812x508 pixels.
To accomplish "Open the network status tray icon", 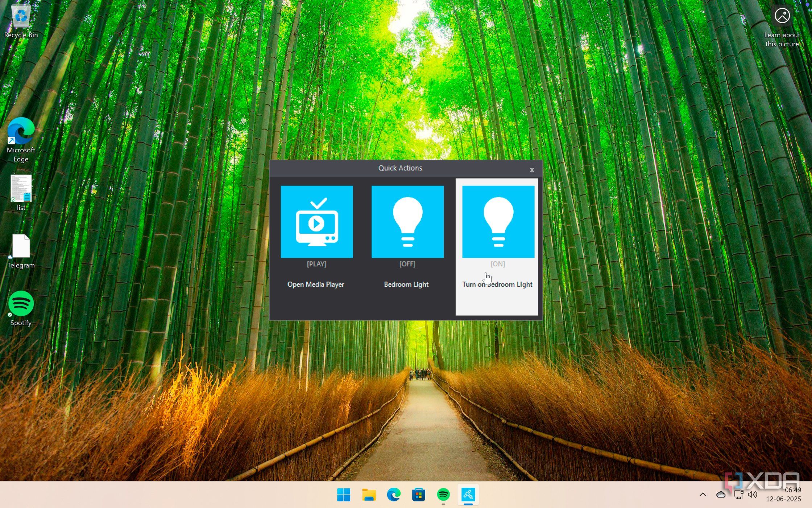I will coord(738,494).
